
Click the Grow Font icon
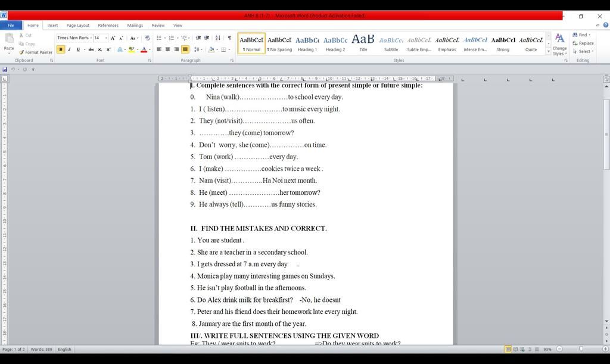pyautogui.click(x=113, y=38)
